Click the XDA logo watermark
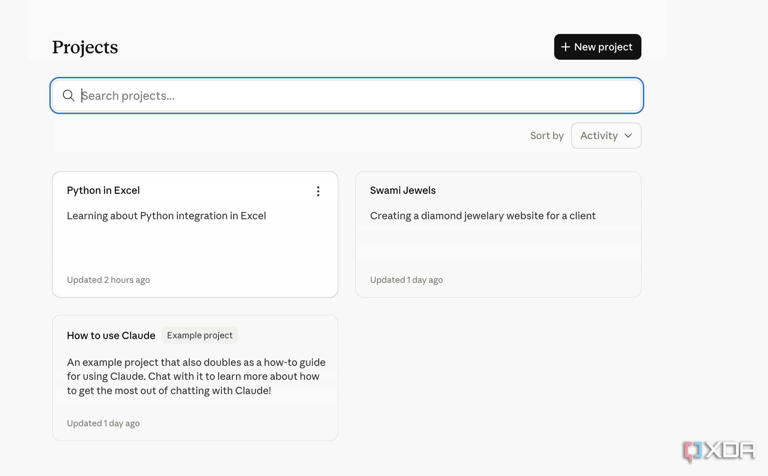 click(x=717, y=452)
